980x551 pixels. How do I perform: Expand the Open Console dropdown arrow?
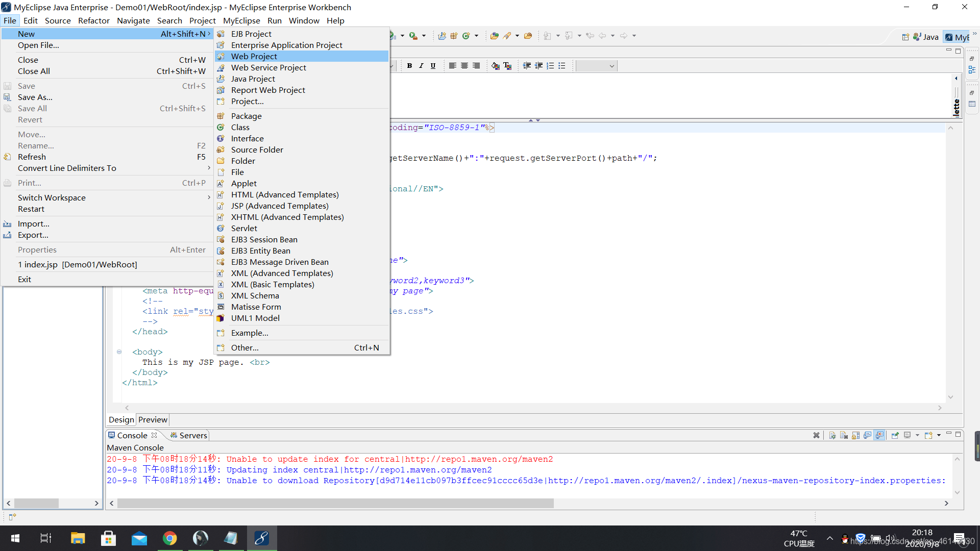[939, 435]
